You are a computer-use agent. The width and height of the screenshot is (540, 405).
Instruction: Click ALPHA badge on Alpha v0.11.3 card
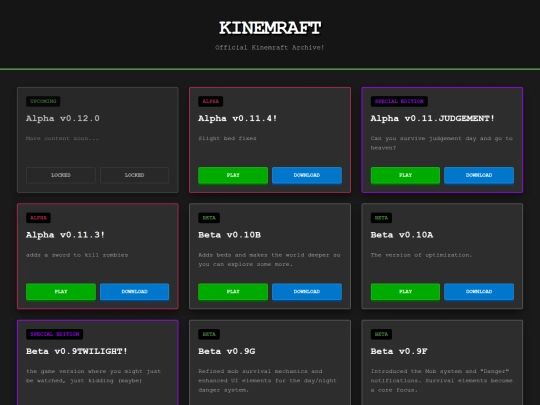[38, 218]
